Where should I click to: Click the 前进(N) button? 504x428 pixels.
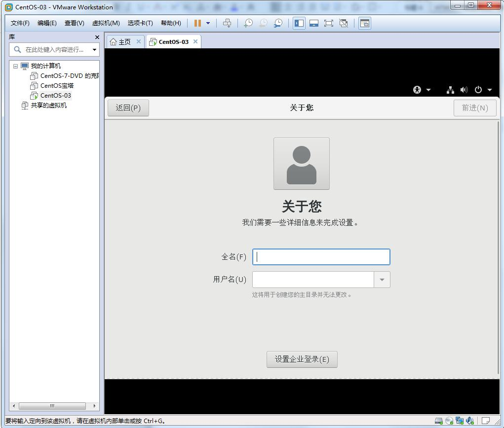pos(475,108)
